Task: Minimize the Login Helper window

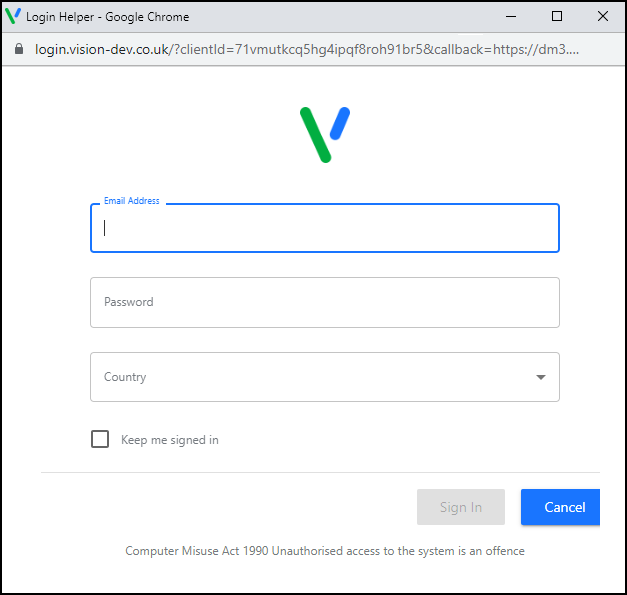Action: pyautogui.click(x=512, y=16)
